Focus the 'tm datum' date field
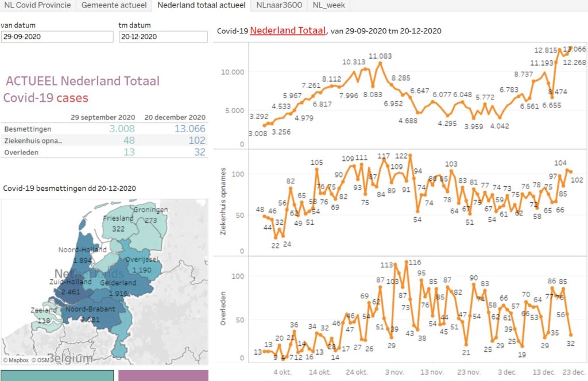The height and width of the screenshot is (381, 588). pyautogui.click(x=163, y=36)
